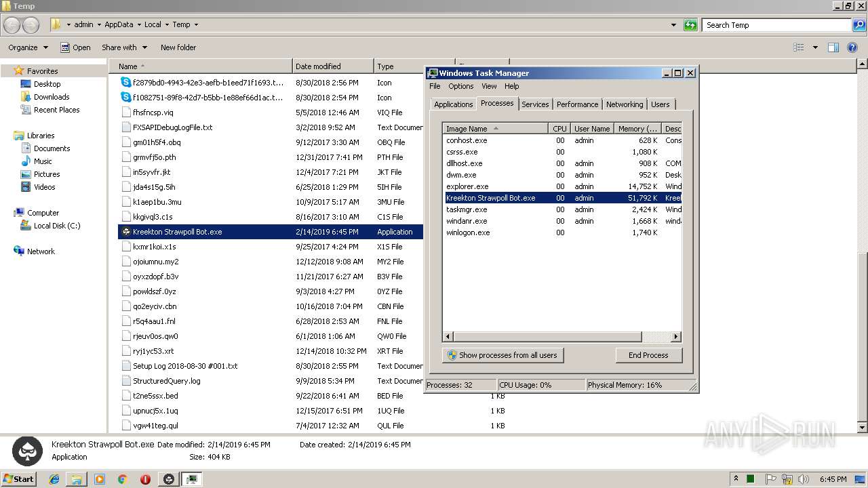Switch to the Services tab
Image resolution: width=868 pixels, height=488 pixels.
pyautogui.click(x=535, y=104)
